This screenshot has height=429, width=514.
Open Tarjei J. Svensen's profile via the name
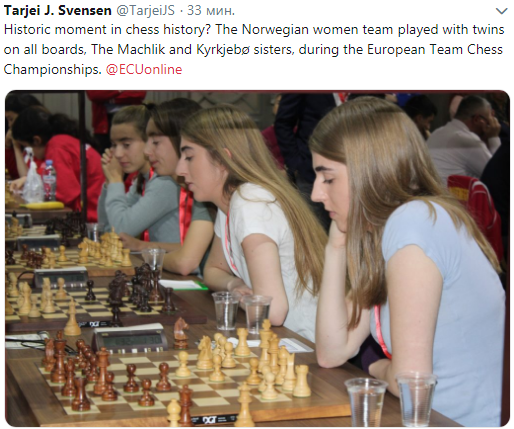coord(57,11)
